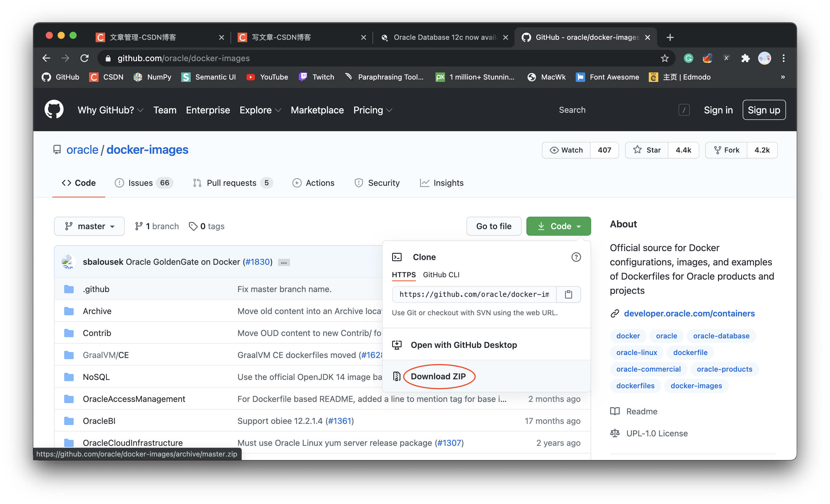The image size is (830, 504).
Task: Expand the Why GitHub? menu
Action: click(x=110, y=110)
